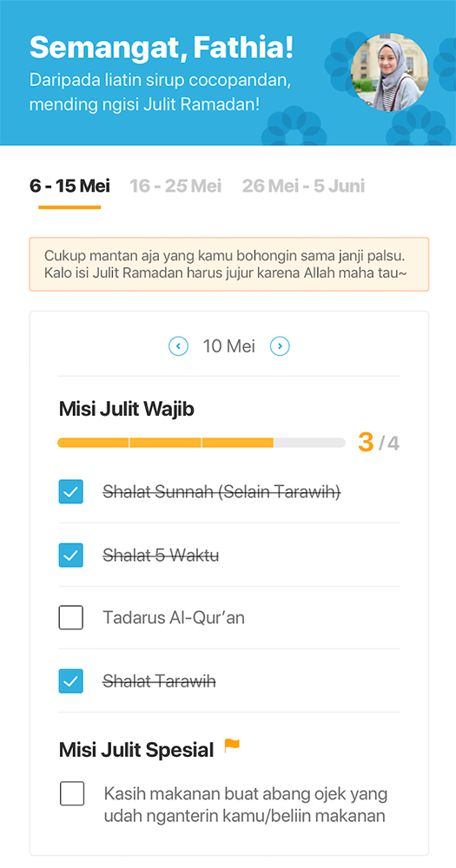Image resolution: width=456 pixels, height=868 pixels.
Task: Go to next day using right arrow
Action: [x=280, y=346]
